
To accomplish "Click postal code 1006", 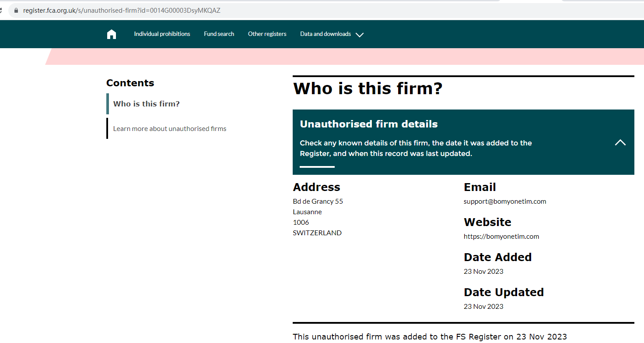I will pos(301,223).
